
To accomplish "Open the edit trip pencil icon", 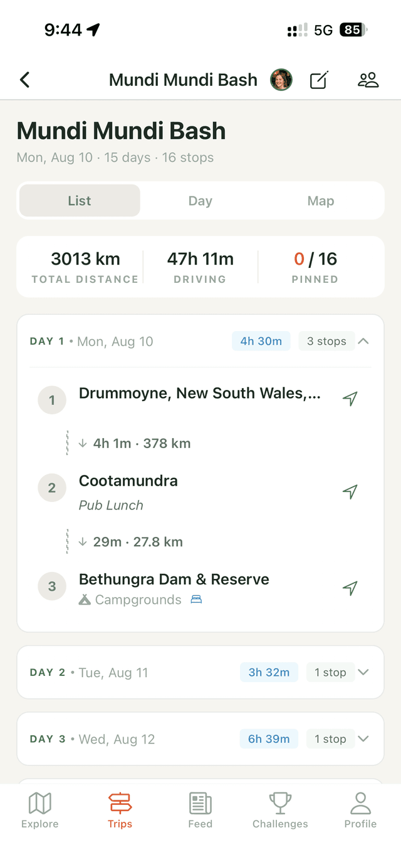I will point(319,80).
